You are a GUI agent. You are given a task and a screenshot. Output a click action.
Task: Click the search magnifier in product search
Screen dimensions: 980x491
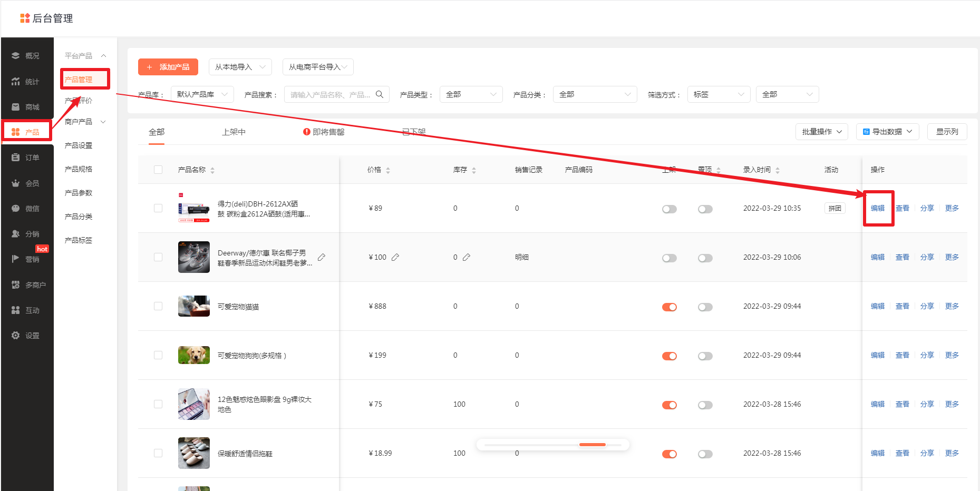[380, 94]
